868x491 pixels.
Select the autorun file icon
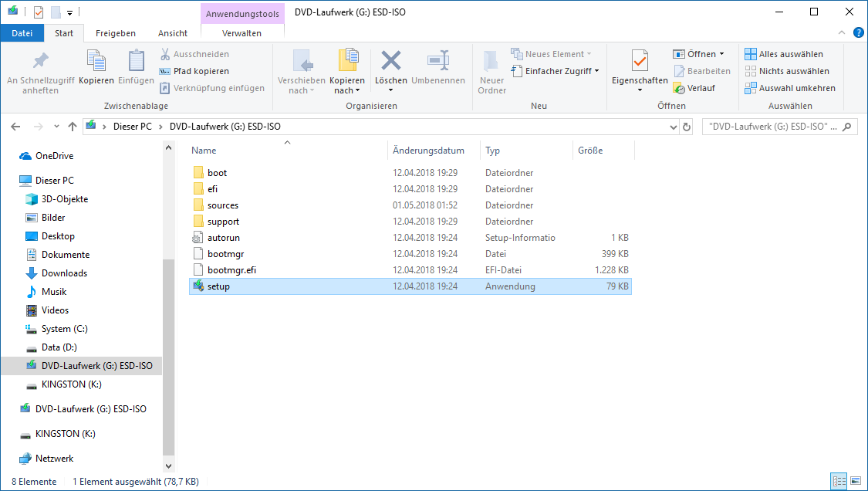[x=198, y=238]
